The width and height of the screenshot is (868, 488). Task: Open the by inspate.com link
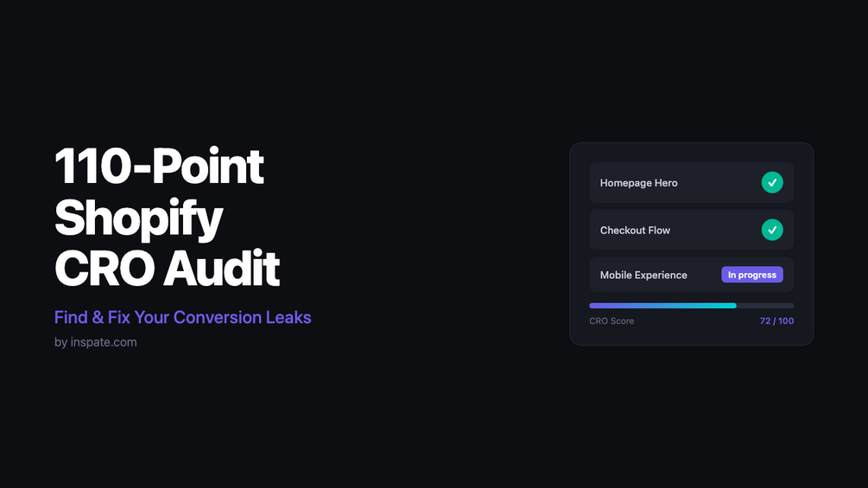(x=95, y=342)
